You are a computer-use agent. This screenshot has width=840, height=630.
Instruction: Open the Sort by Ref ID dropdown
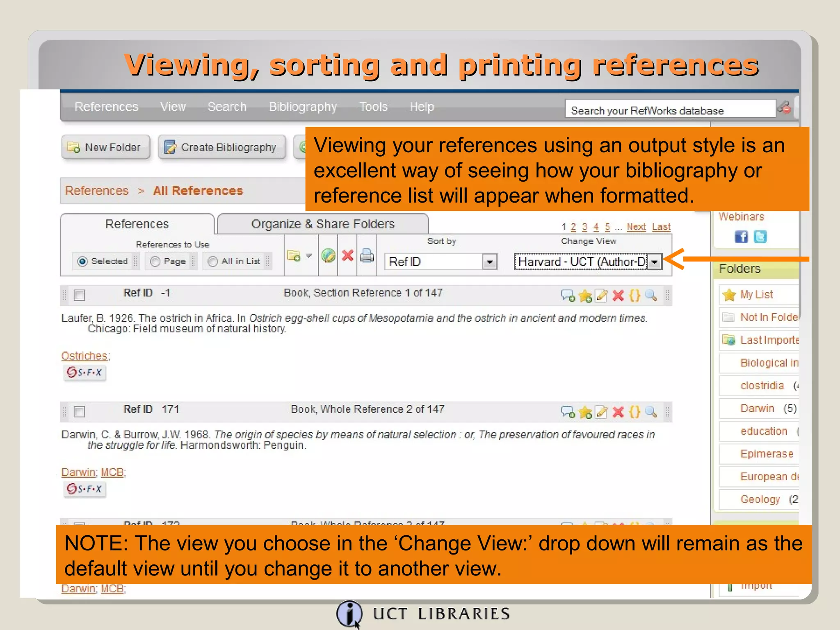click(x=441, y=262)
